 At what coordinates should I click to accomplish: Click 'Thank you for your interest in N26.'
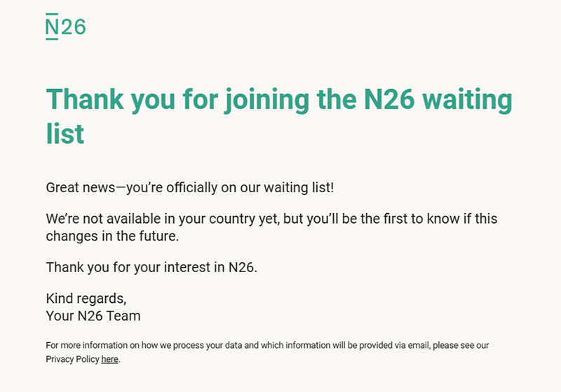[151, 267]
